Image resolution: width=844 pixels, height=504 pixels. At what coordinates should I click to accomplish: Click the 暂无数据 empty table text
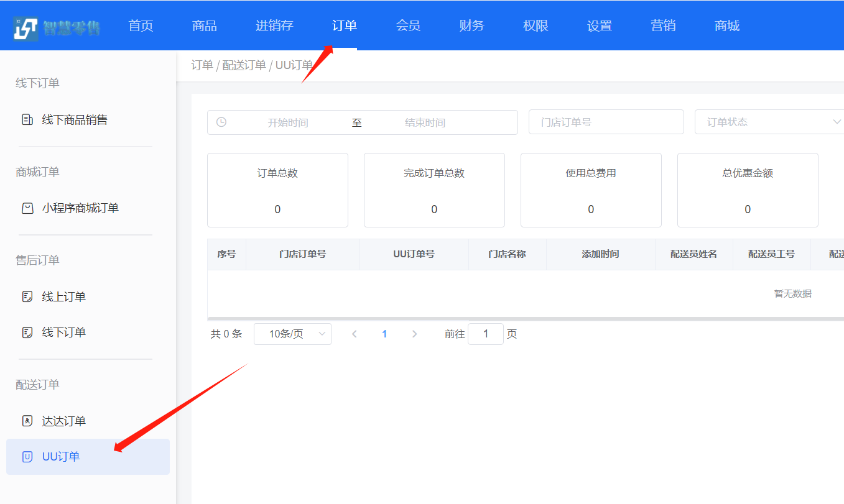click(793, 294)
